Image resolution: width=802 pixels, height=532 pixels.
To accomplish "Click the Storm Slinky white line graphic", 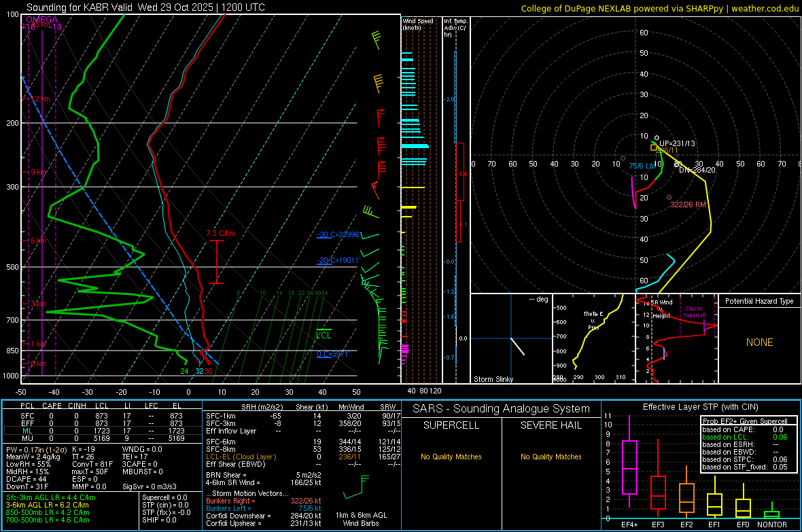I will coord(518,347).
